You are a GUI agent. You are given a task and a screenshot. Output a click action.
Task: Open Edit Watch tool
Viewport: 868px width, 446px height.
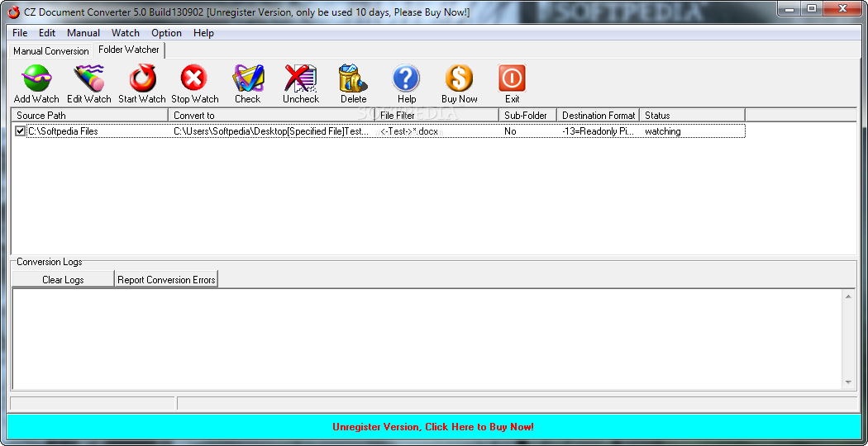[x=88, y=78]
